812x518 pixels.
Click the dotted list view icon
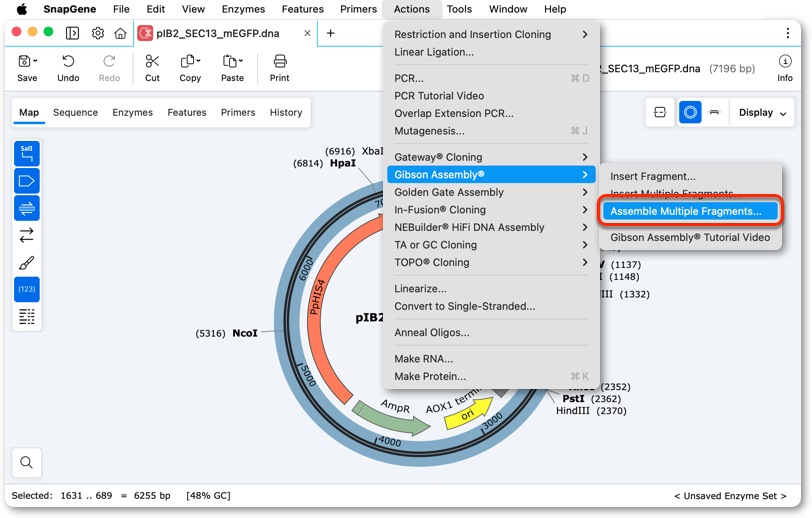26,316
